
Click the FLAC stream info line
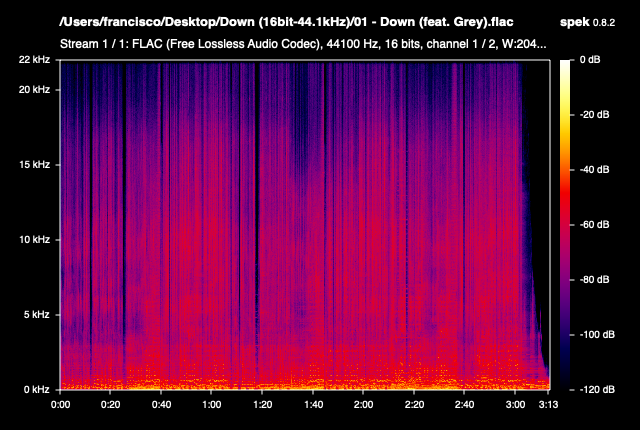(303, 44)
